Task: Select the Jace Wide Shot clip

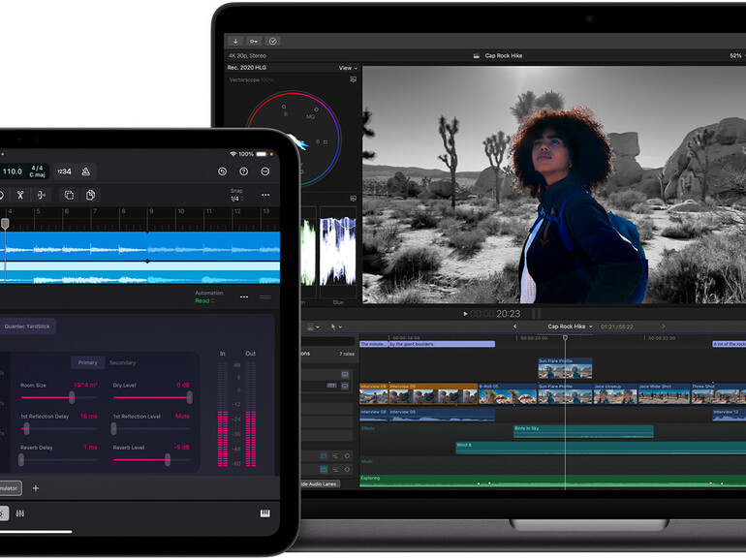Action: pyautogui.click(x=665, y=394)
